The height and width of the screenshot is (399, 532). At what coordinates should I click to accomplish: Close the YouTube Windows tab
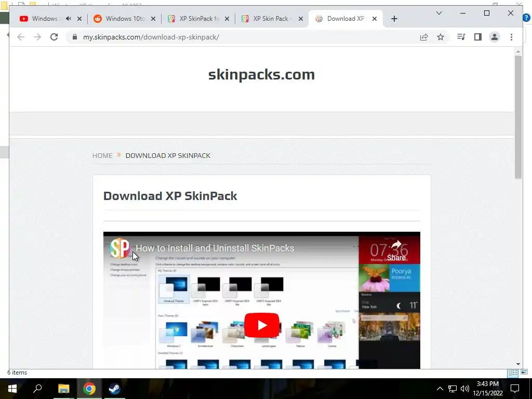pyautogui.click(x=79, y=19)
